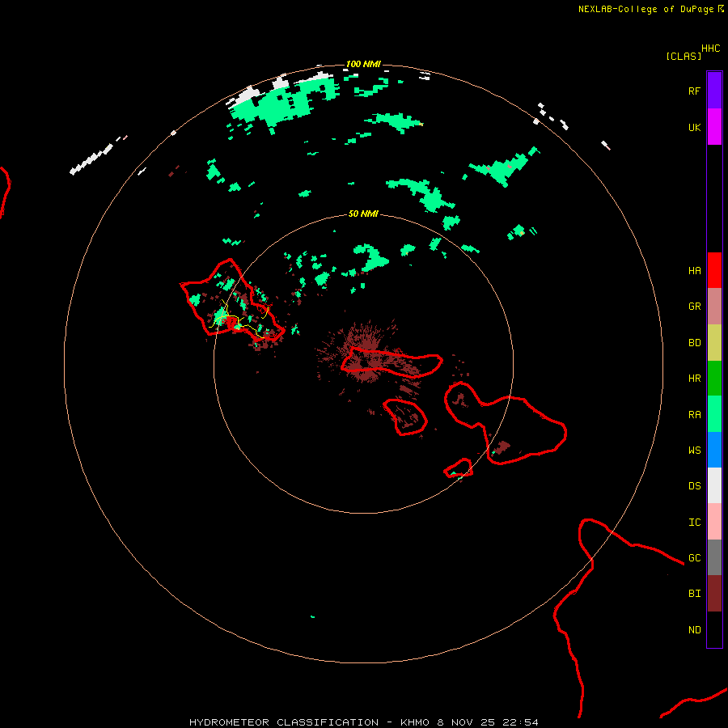728x728 pixels.
Task: Click the UK magenta legend swatch
Action: [714, 127]
